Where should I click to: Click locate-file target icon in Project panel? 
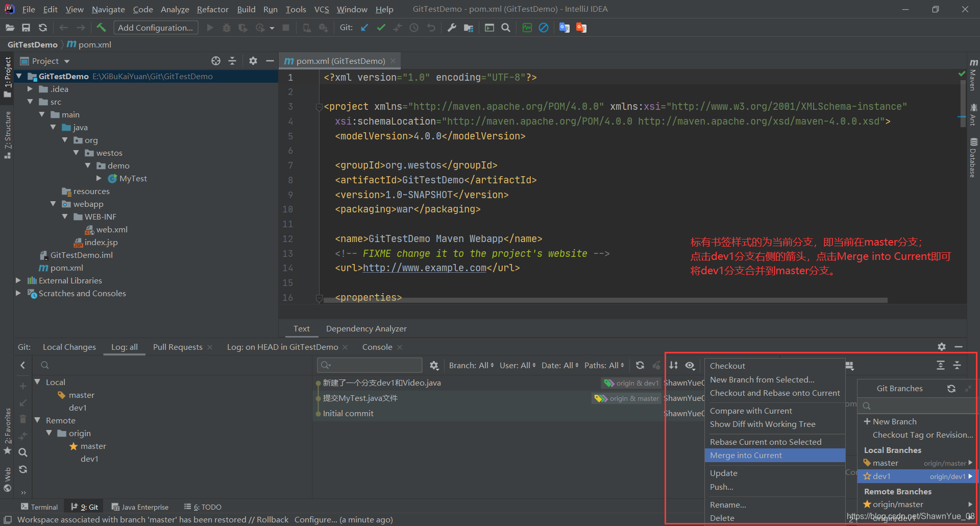tap(216, 61)
